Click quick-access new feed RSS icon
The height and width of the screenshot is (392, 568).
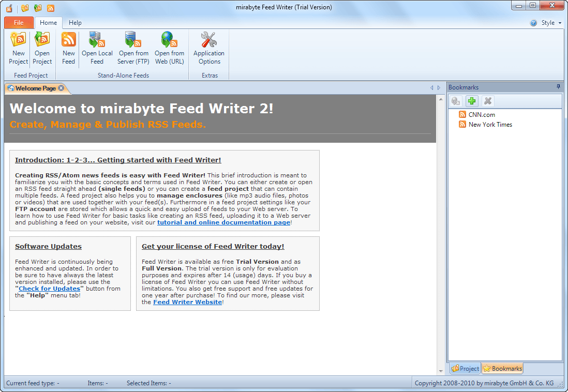tap(51, 8)
